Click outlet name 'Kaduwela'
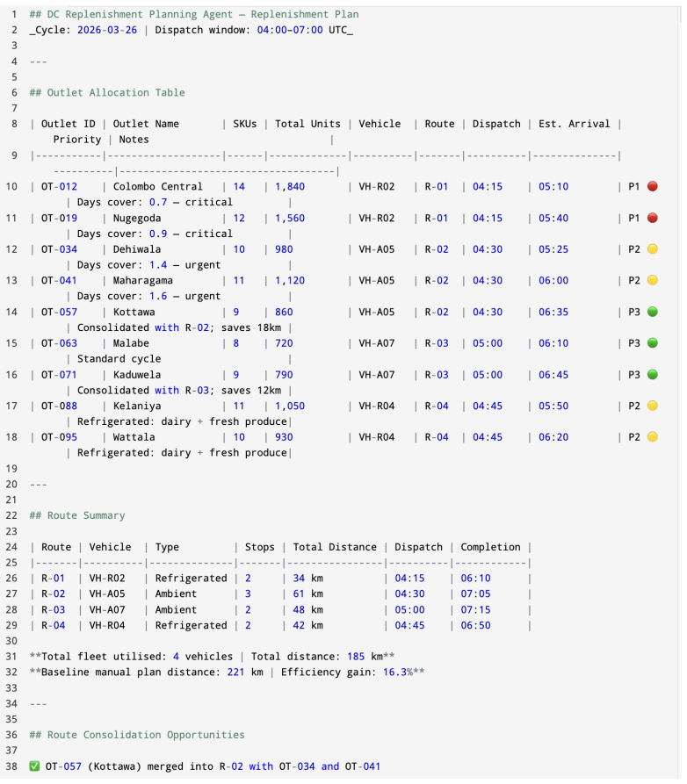The image size is (687, 784). [136, 375]
